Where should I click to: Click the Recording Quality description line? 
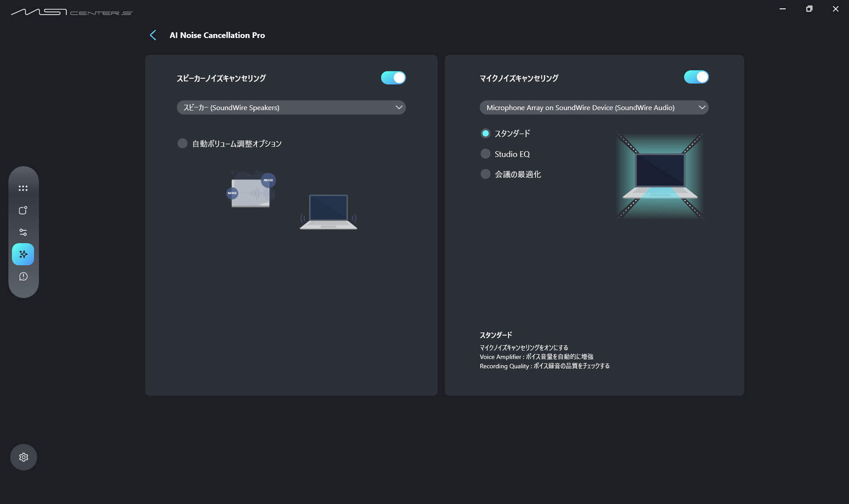click(x=545, y=366)
